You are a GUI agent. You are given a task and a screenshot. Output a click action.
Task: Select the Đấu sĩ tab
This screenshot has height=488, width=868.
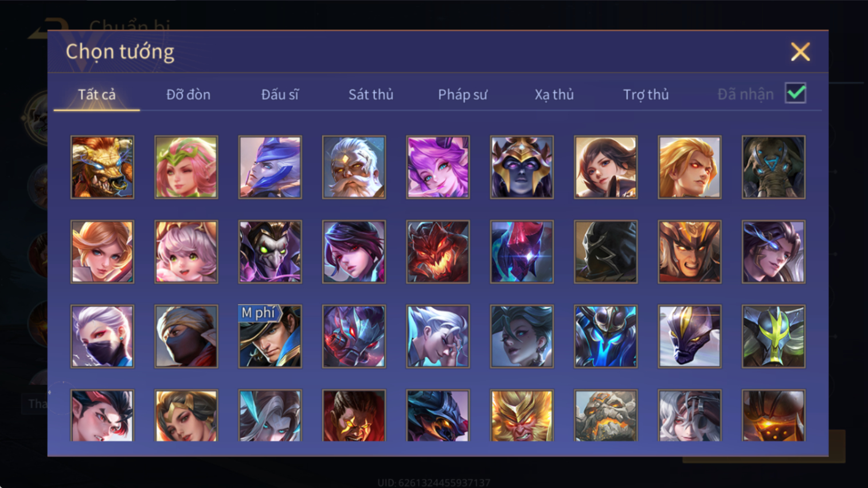[280, 95]
